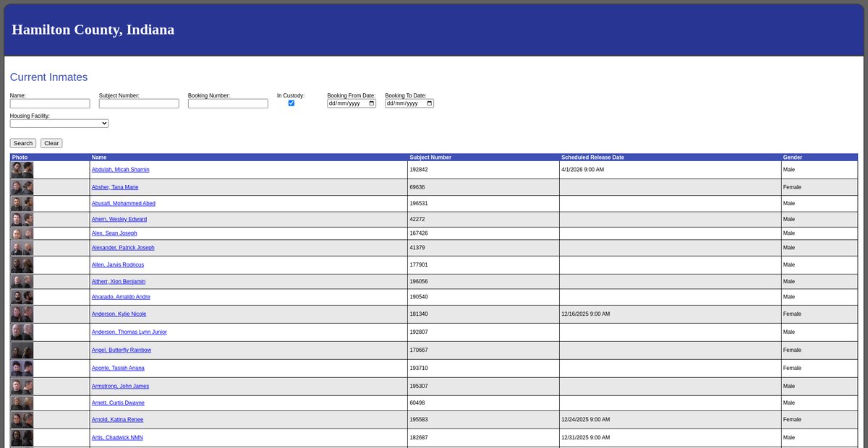Click photo thumbnail for Absher, Tana Marie
The image size is (868, 448).
(22, 187)
